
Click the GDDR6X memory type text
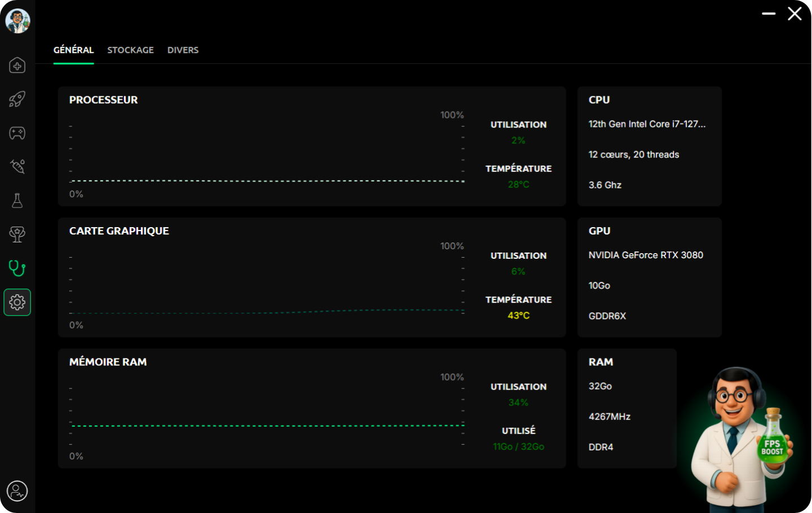[x=607, y=316]
